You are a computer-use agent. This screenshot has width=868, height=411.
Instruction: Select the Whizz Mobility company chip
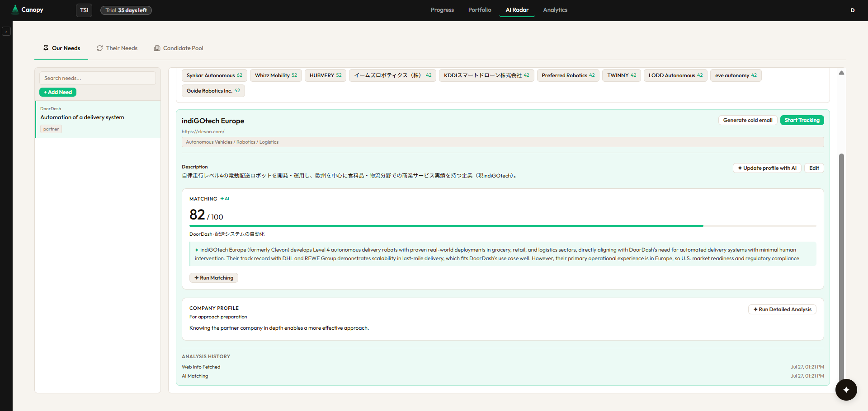pos(276,75)
